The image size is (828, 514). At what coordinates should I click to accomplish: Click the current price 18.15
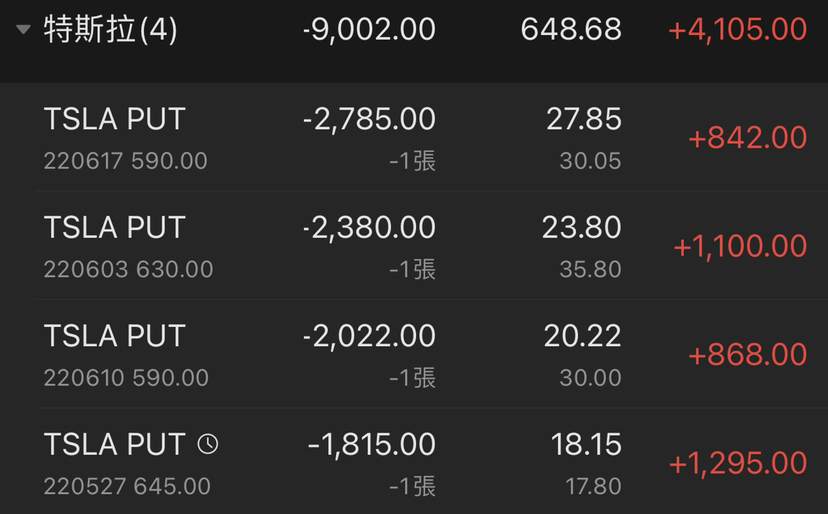(x=586, y=444)
